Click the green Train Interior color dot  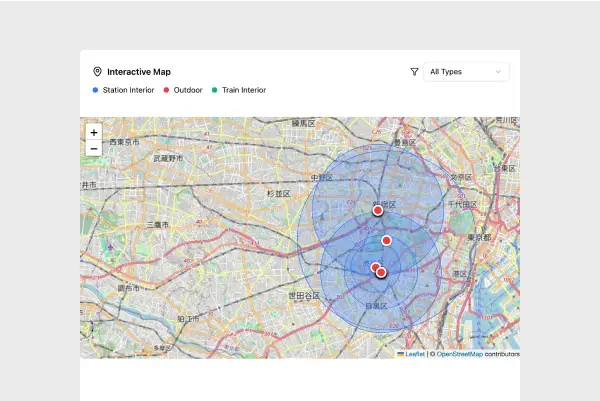coord(214,90)
